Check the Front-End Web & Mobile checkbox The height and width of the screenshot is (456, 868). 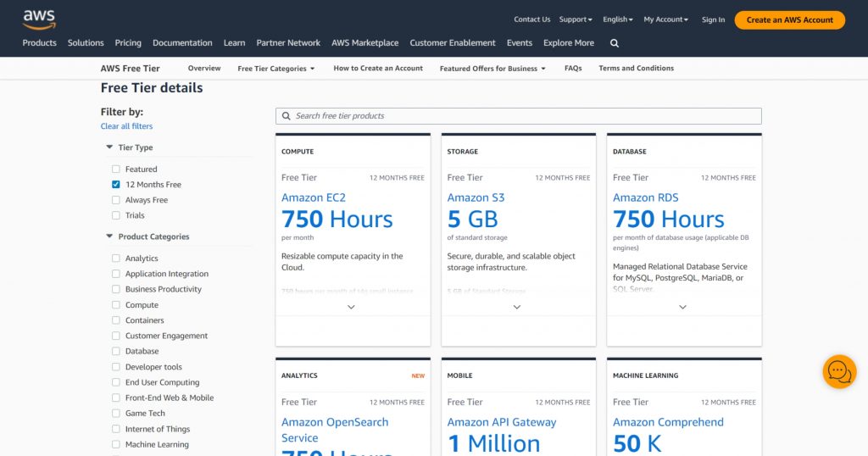click(115, 398)
